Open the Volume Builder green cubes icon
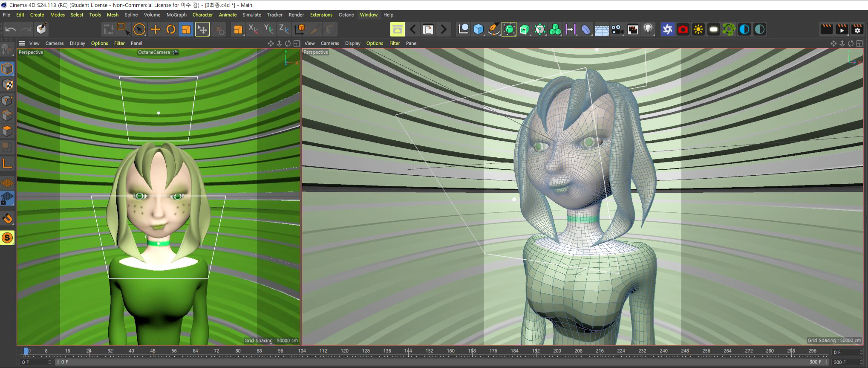Screen dimensions: 868x368 click(555, 29)
